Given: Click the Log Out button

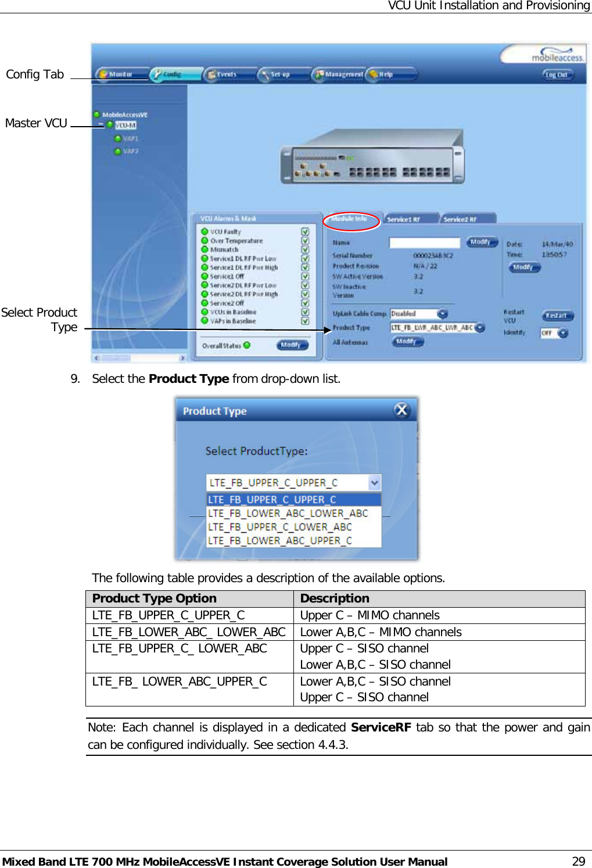Looking at the screenshot, I should click(x=557, y=75).
